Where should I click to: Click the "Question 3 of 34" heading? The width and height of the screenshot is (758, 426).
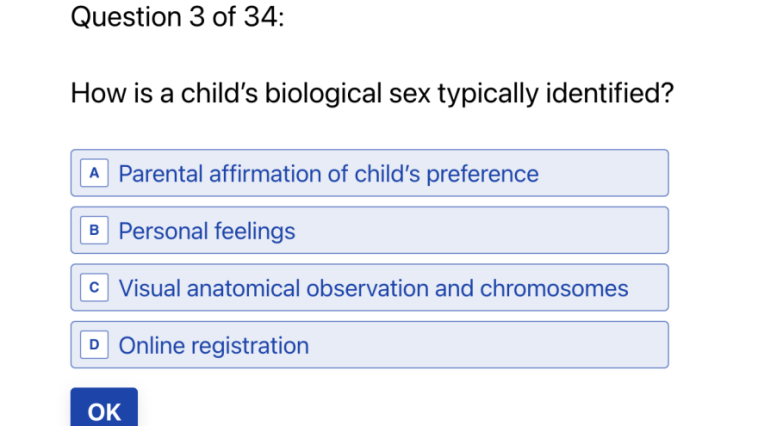point(177,18)
